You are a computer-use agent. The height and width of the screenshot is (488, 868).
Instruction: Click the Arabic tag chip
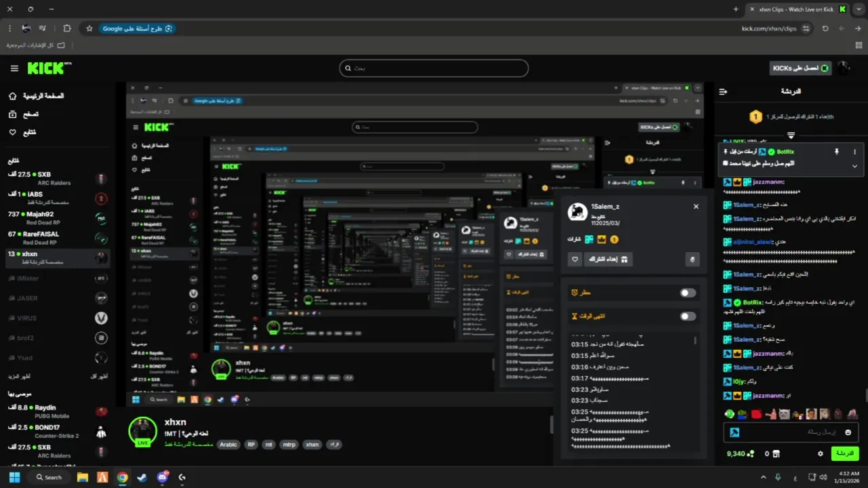[229, 445]
